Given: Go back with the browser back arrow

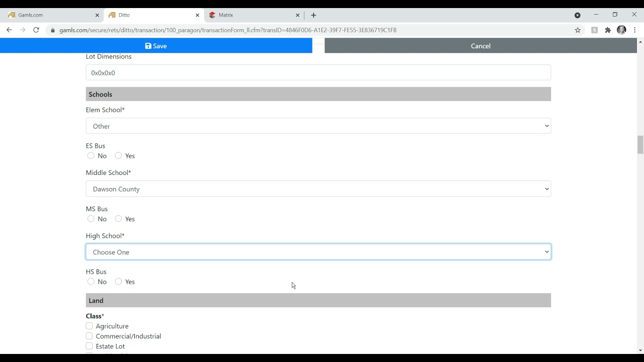Looking at the screenshot, I should (9, 30).
